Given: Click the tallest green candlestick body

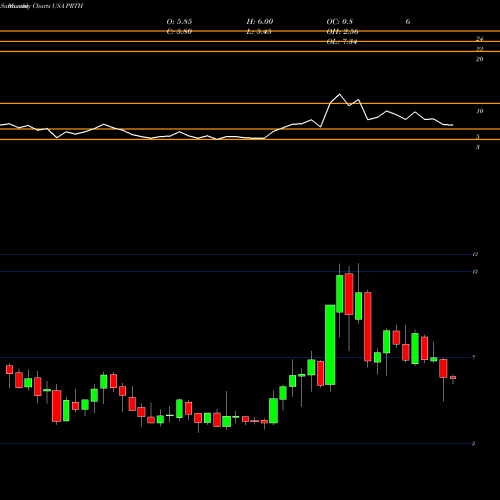Looking at the screenshot, I should coord(330,345).
